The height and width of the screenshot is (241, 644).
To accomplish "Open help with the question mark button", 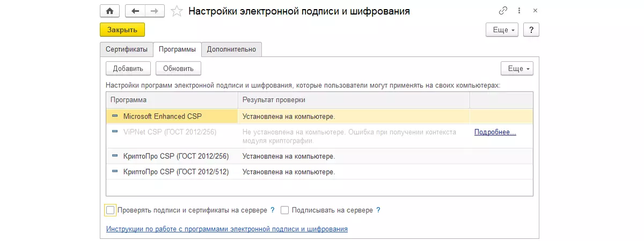I will coord(531,30).
